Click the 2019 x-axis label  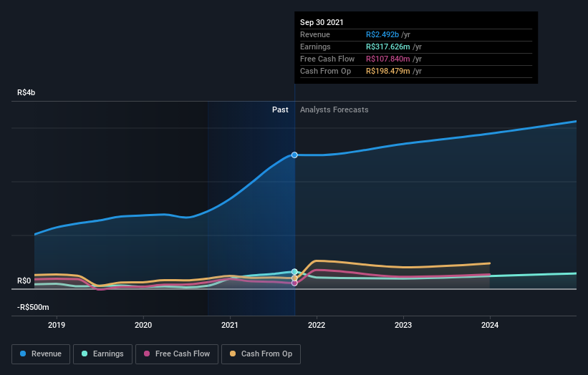(x=57, y=325)
